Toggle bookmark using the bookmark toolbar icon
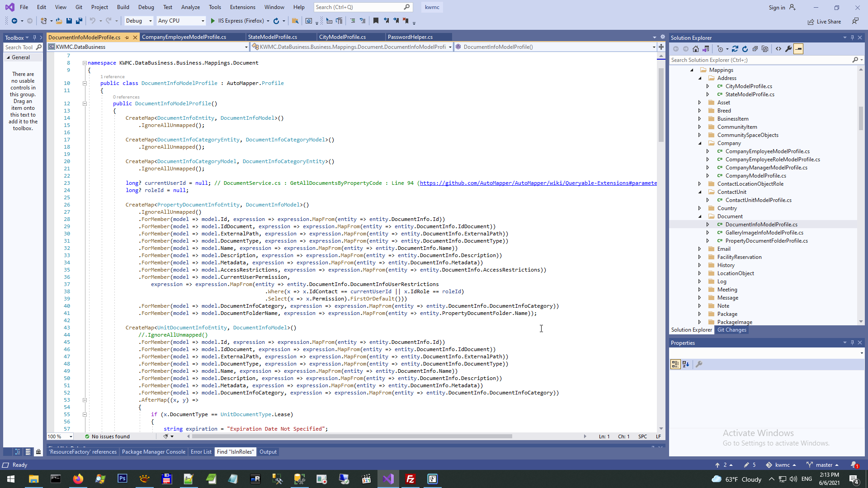Image resolution: width=868 pixels, height=488 pixels. pos(376,21)
